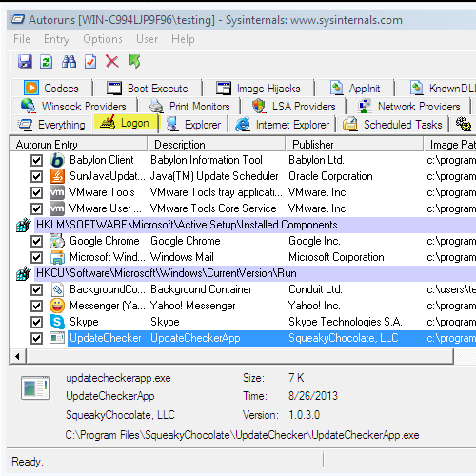Click the Google Chrome entry icon
Image resolution: width=476 pixels, height=476 pixels.
pos(57,241)
